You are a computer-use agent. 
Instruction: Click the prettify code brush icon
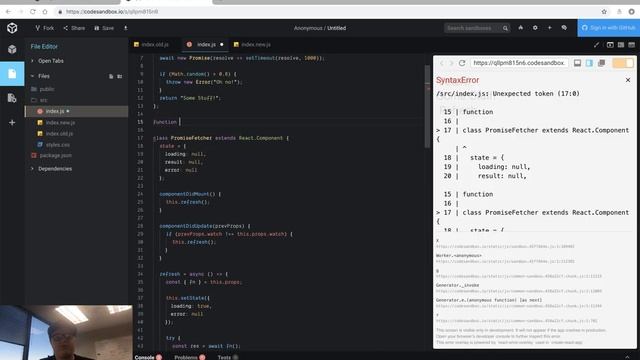click(x=596, y=44)
